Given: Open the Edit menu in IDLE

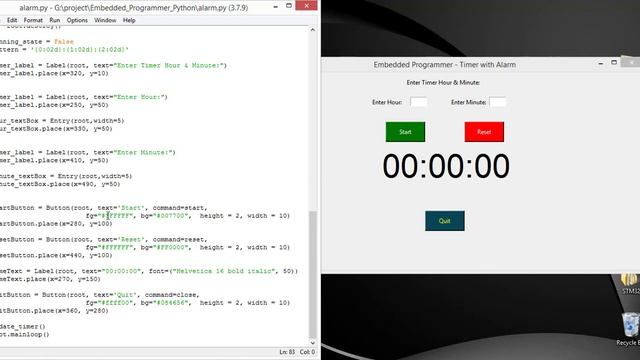Looking at the screenshot, I should (12, 20).
